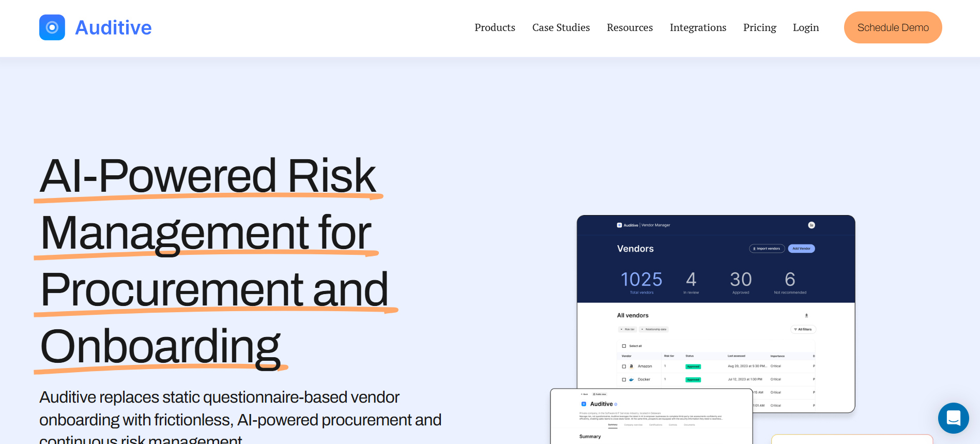Open the Integrations page
The width and height of the screenshot is (980, 444).
point(698,27)
